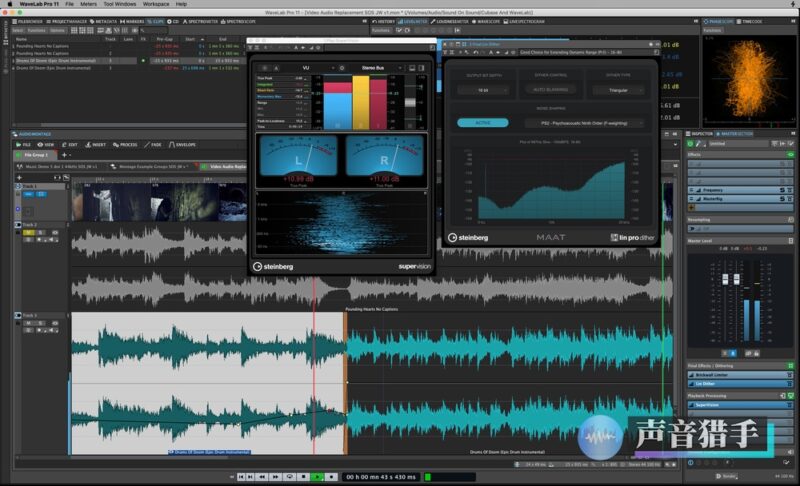Stop playback in transport bar
800x486 pixels.
pyautogui.click(x=303, y=477)
